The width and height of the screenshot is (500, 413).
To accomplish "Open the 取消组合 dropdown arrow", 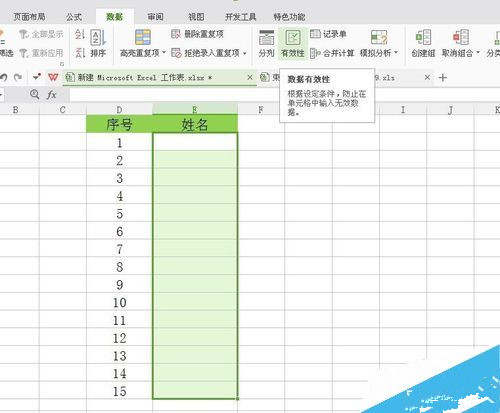I will click(478, 53).
